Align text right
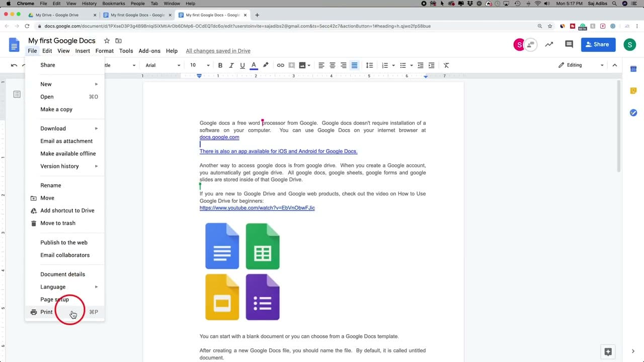This screenshot has height=362, width=644. (x=344, y=65)
